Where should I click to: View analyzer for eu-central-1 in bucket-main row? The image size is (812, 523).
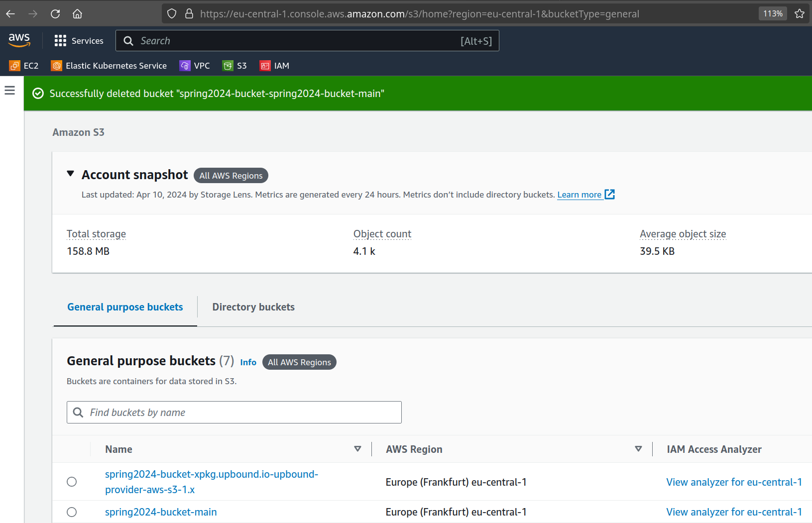734,512
